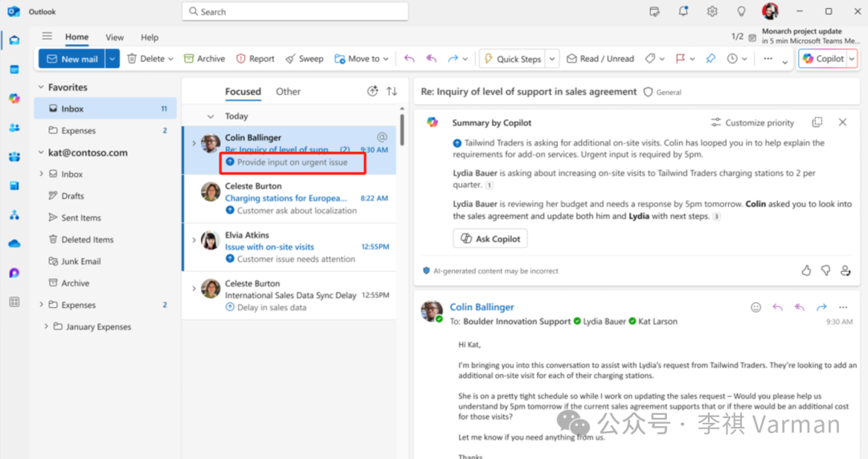Expand Elvia Atkins conversation thread

click(x=194, y=240)
